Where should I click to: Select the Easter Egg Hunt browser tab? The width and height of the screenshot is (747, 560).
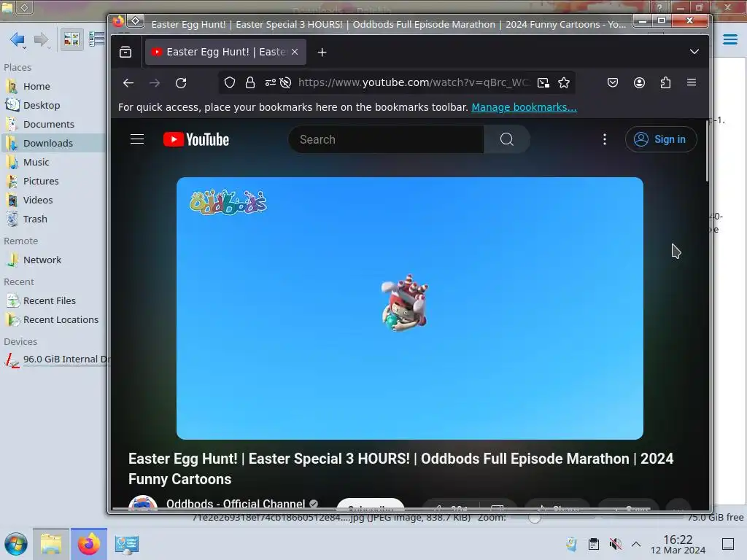225,52
